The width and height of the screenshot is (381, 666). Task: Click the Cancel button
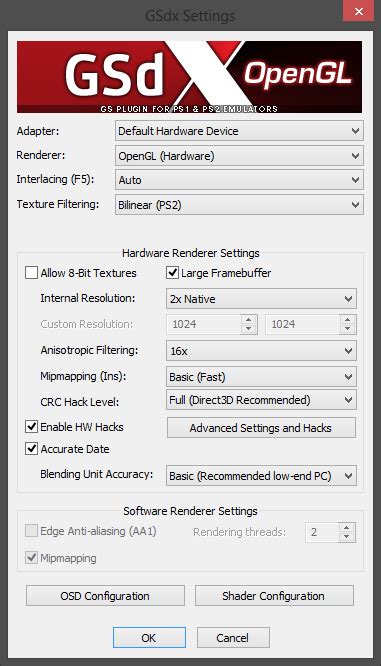point(233,638)
